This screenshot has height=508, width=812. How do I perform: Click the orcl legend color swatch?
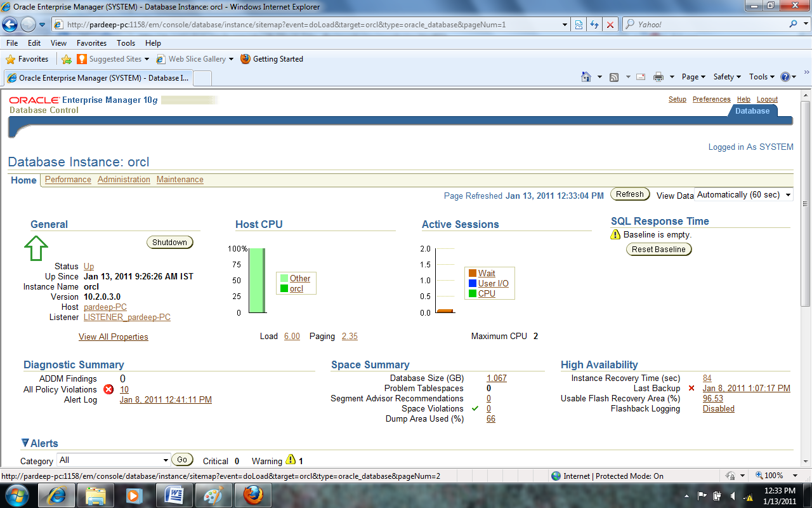(284, 289)
